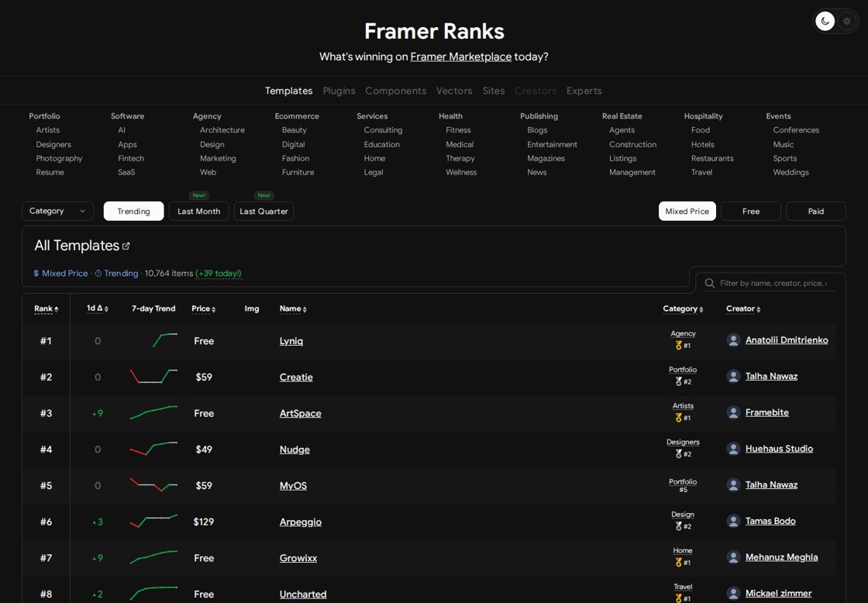Viewport: 868px width, 603px height.
Task: Open external link icon beside All Templates
Action: click(126, 246)
